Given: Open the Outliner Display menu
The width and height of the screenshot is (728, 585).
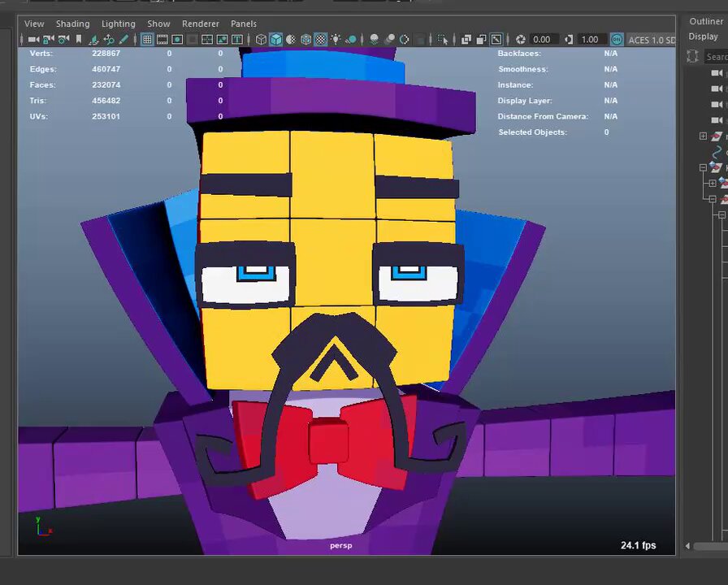Looking at the screenshot, I should (x=703, y=37).
